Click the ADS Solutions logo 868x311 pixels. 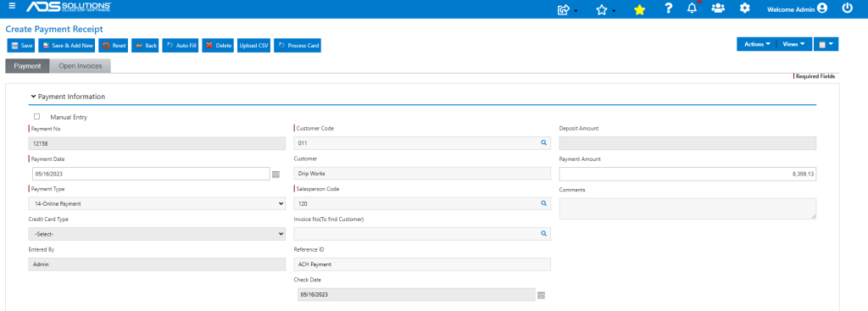(x=69, y=7)
